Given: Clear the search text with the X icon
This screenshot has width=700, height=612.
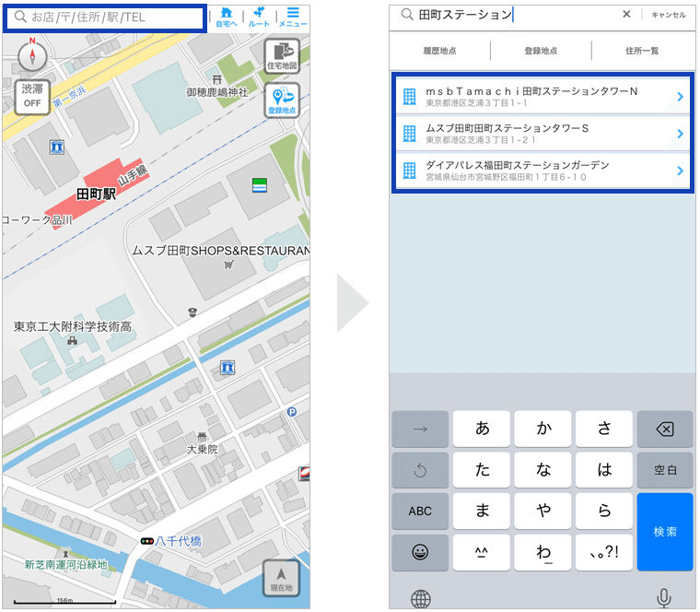Looking at the screenshot, I should (x=626, y=15).
